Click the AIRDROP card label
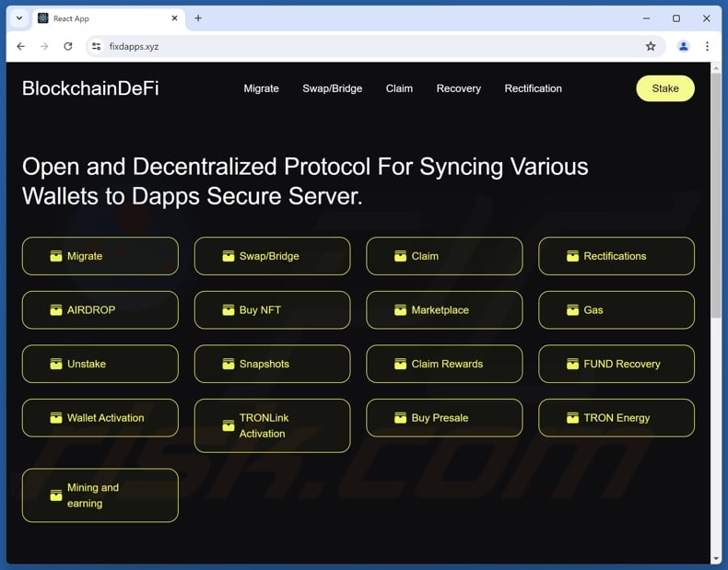Screen dimensions: 728x570 tap(91, 309)
